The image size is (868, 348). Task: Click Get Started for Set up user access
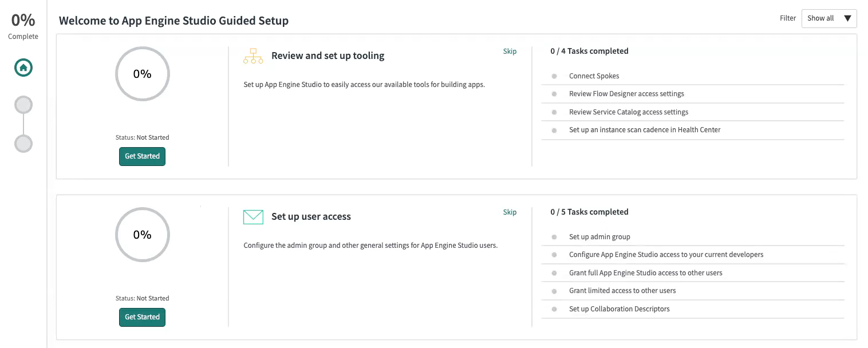coord(142,317)
